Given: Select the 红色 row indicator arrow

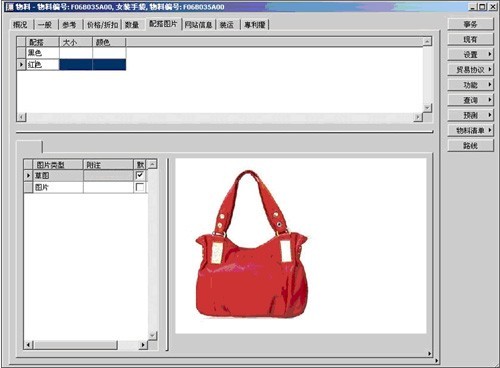Looking at the screenshot, I should [21, 64].
